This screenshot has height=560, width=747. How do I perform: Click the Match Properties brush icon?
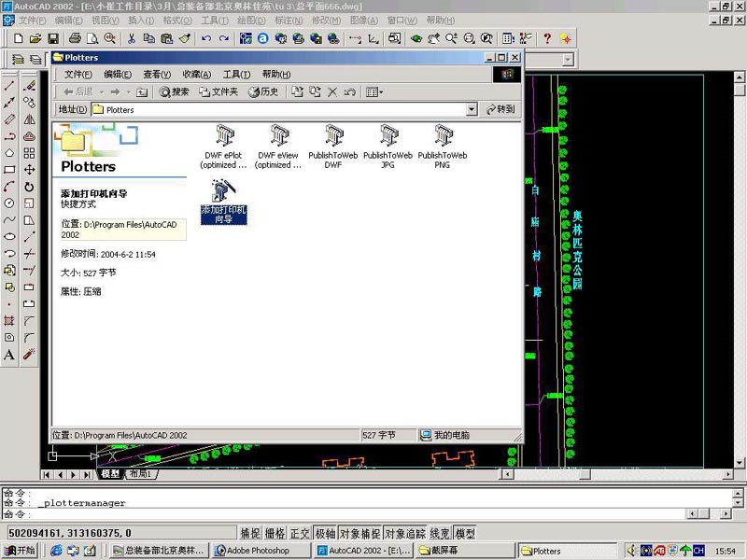185,38
